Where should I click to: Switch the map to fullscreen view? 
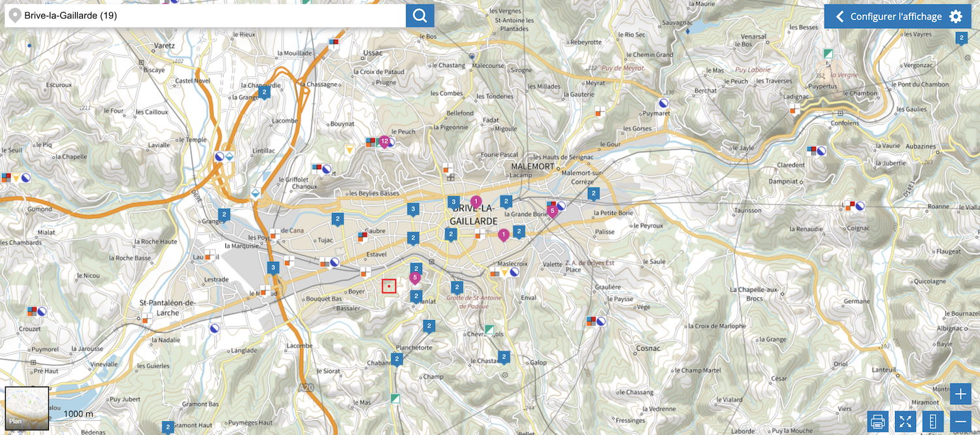(x=905, y=421)
